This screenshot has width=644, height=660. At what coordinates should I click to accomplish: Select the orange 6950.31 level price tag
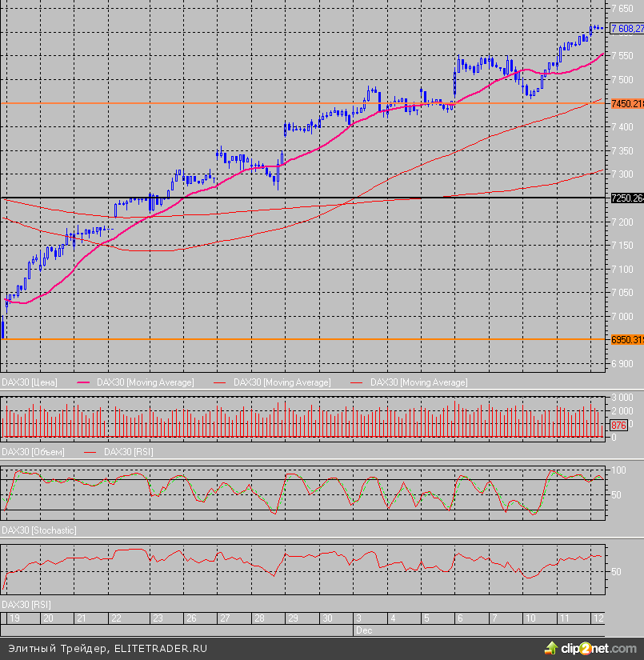point(626,339)
